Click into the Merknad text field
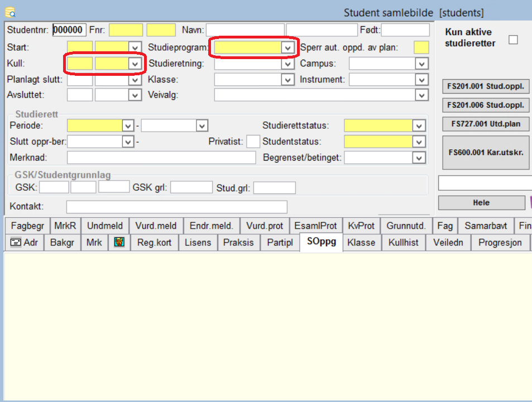The height and width of the screenshot is (402, 532). point(161,158)
